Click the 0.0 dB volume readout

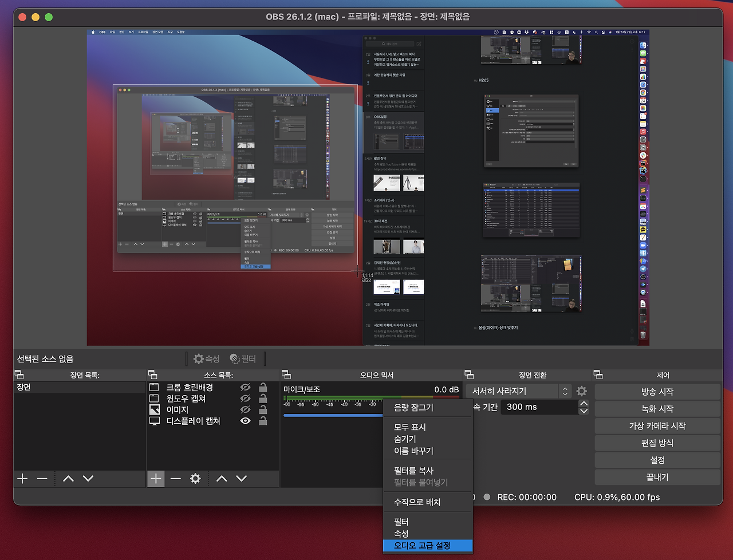446,389
